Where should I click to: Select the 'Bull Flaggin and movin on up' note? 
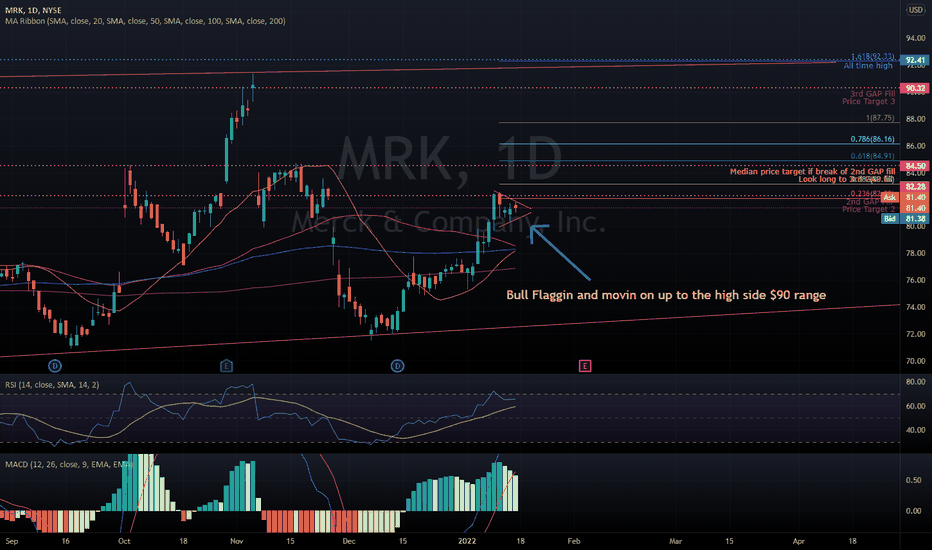(666, 295)
